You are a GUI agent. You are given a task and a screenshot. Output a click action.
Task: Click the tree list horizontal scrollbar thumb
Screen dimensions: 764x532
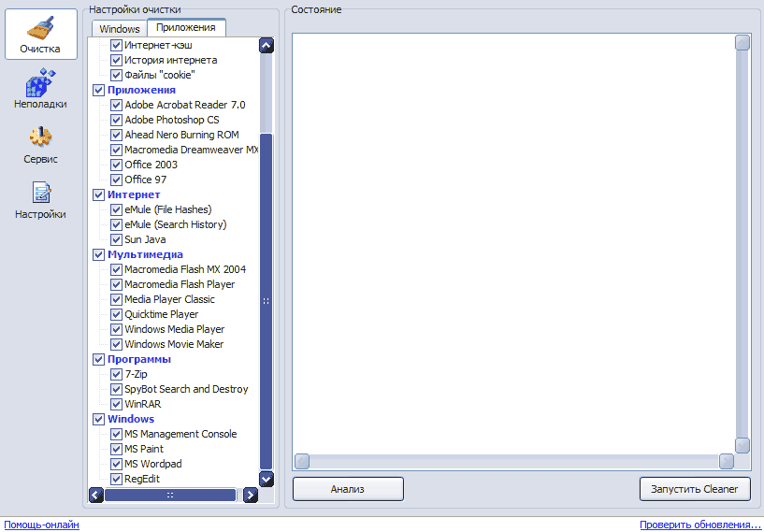click(170, 496)
